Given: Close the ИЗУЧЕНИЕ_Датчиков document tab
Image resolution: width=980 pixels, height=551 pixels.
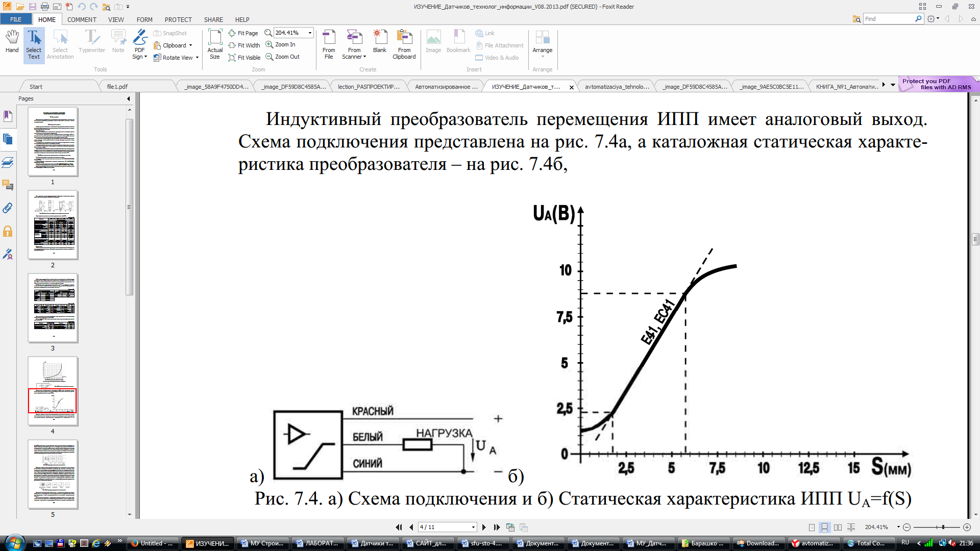Looking at the screenshot, I should click(x=572, y=87).
